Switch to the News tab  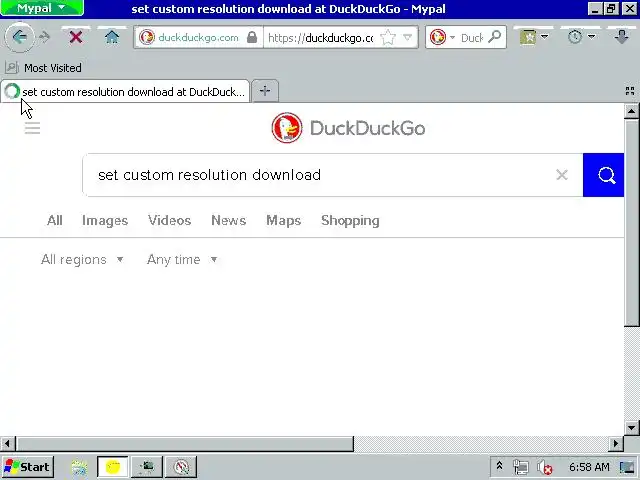coord(229,220)
